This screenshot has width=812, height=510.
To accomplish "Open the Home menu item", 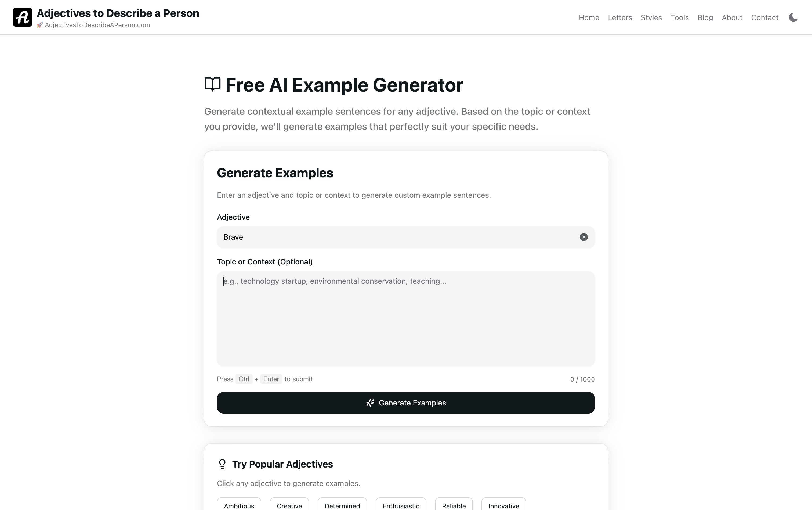I will [x=589, y=17].
